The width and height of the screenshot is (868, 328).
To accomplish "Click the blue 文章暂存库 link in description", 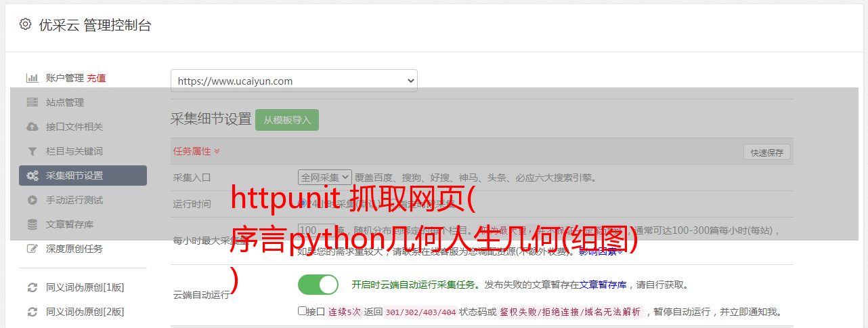I will pos(603,285).
